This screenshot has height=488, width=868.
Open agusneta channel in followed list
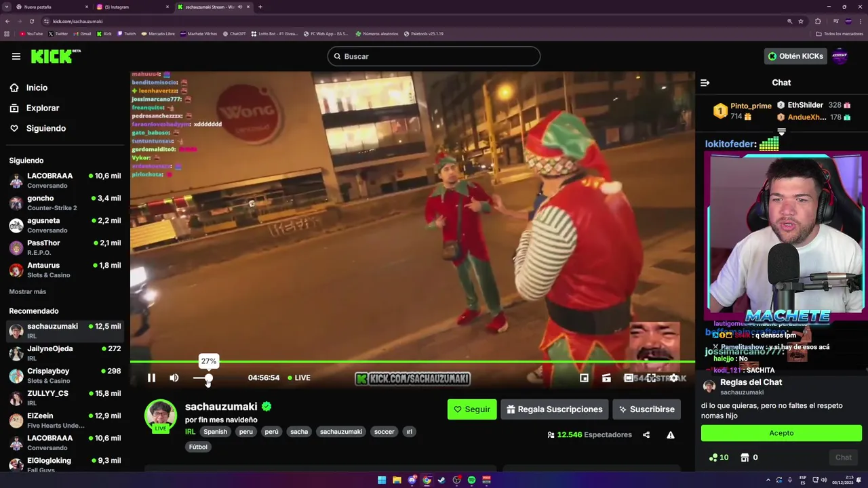65,225
